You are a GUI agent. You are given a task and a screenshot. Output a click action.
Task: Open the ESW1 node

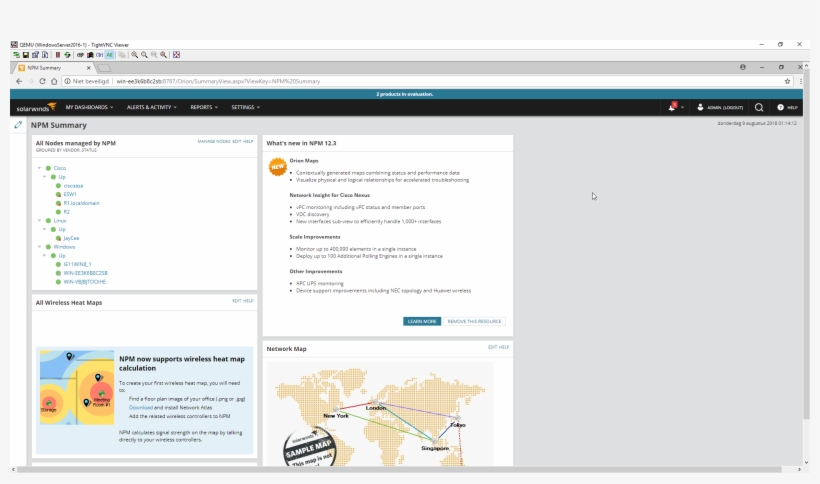tap(70, 194)
